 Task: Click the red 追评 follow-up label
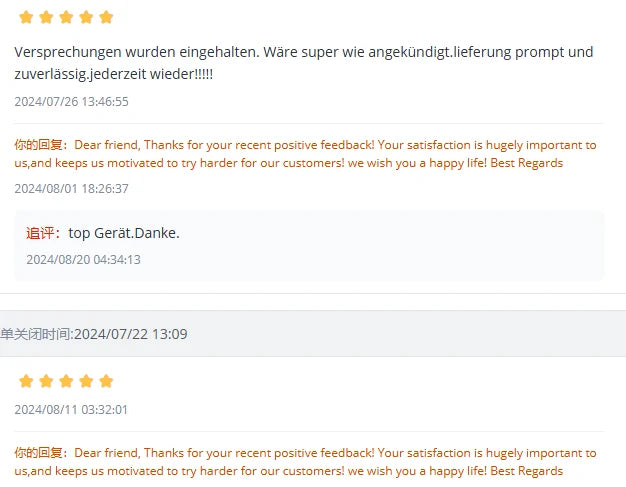[x=43, y=233]
